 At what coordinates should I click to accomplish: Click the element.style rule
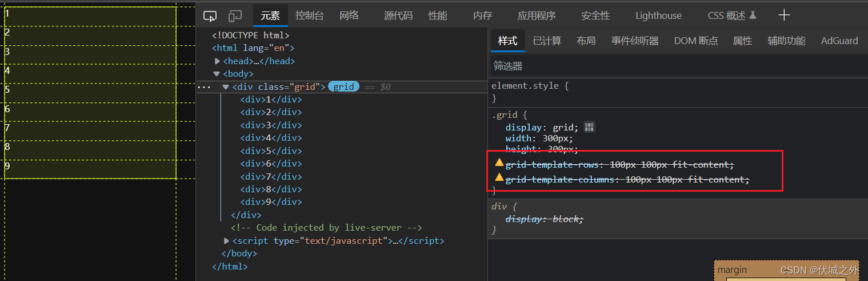530,86
